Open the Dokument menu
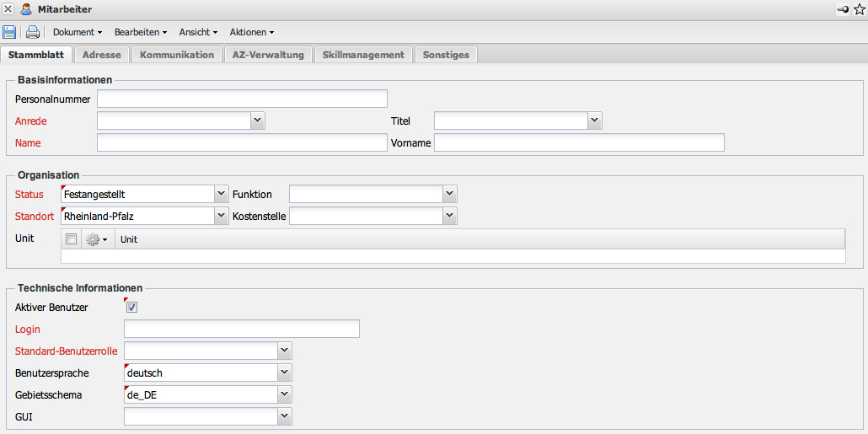The image size is (868, 434). tap(77, 32)
